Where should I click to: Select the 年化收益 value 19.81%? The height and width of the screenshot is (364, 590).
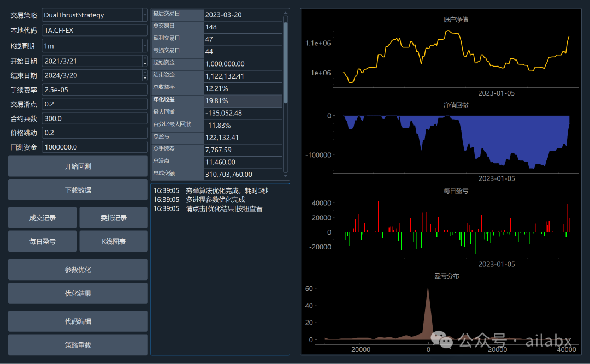(243, 101)
